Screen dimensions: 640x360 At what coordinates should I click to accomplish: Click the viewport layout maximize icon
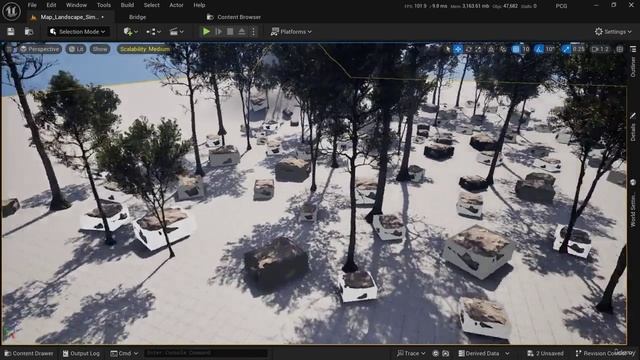(620, 49)
